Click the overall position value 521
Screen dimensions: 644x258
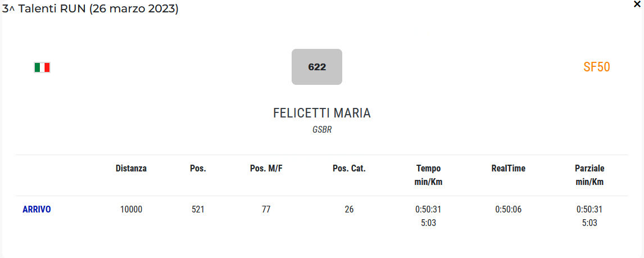click(x=198, y=209)
